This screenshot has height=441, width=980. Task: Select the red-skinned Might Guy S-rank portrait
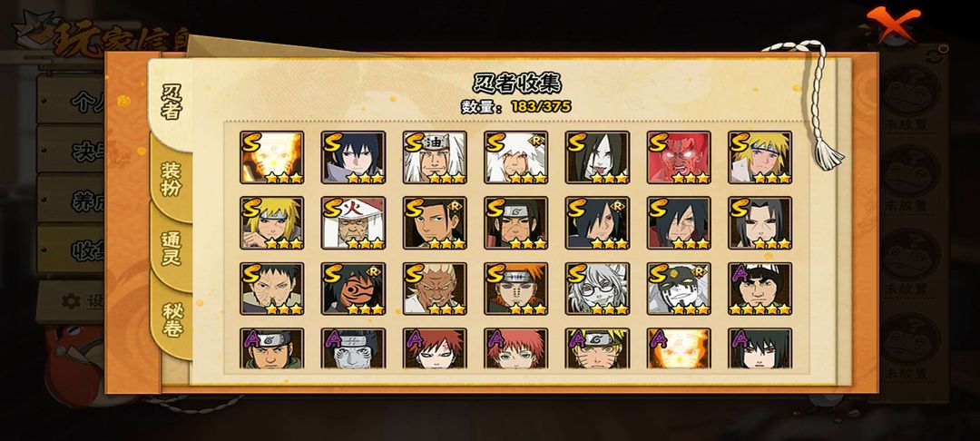679,157
